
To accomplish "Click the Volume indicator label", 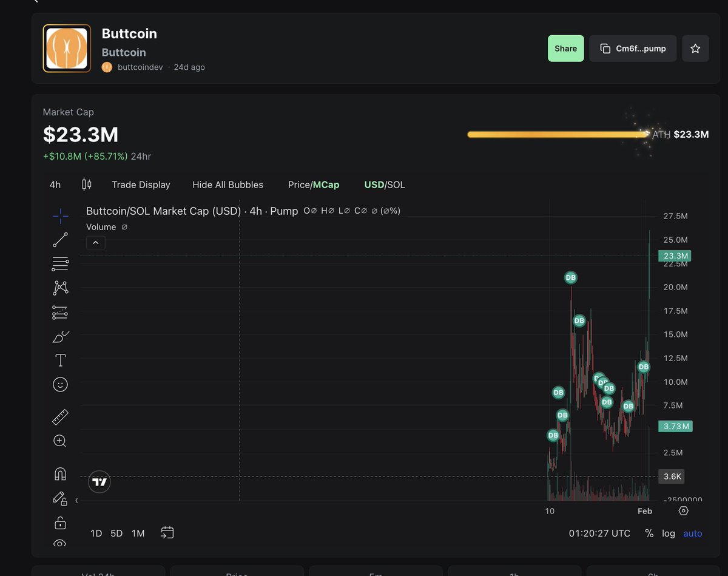I will click(101, 227).
